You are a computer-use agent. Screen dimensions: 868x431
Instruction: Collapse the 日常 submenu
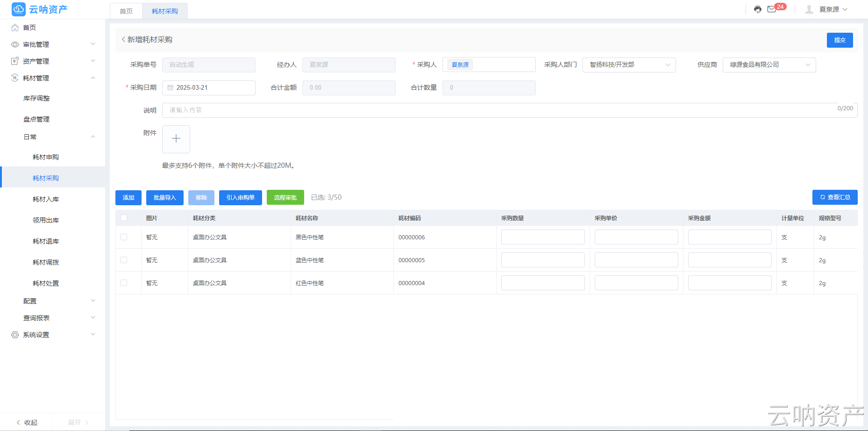(x=93, y=137)
